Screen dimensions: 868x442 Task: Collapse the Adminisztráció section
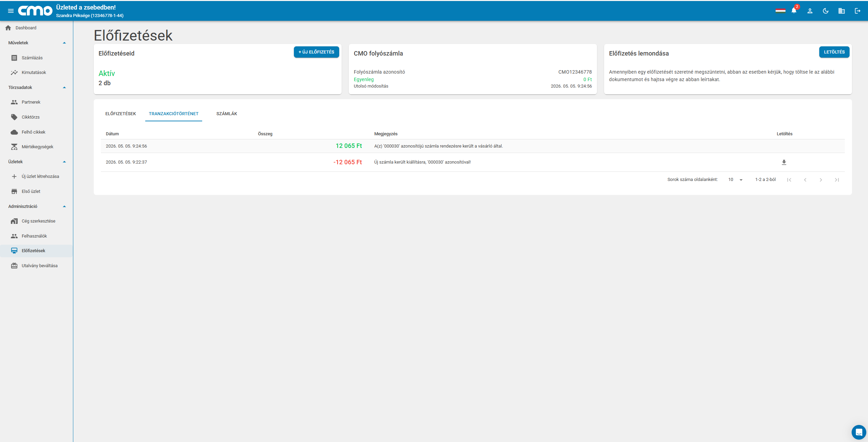click(64, 207)
